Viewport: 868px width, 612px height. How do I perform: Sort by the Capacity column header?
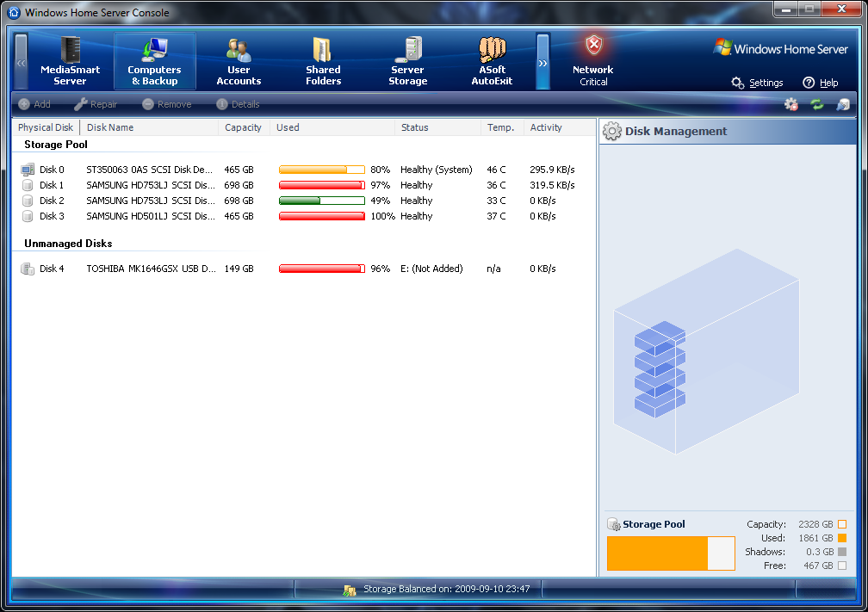coord(244,127)
